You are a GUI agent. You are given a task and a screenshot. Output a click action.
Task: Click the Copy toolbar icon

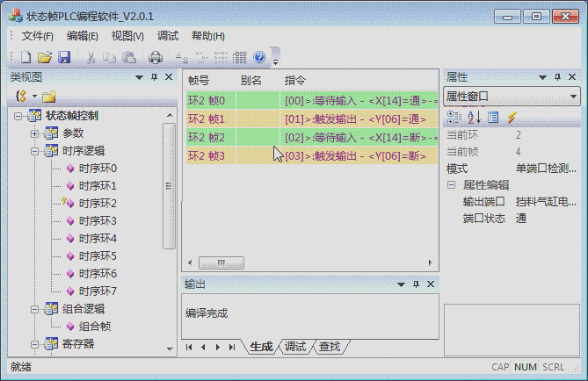point(109,57)
